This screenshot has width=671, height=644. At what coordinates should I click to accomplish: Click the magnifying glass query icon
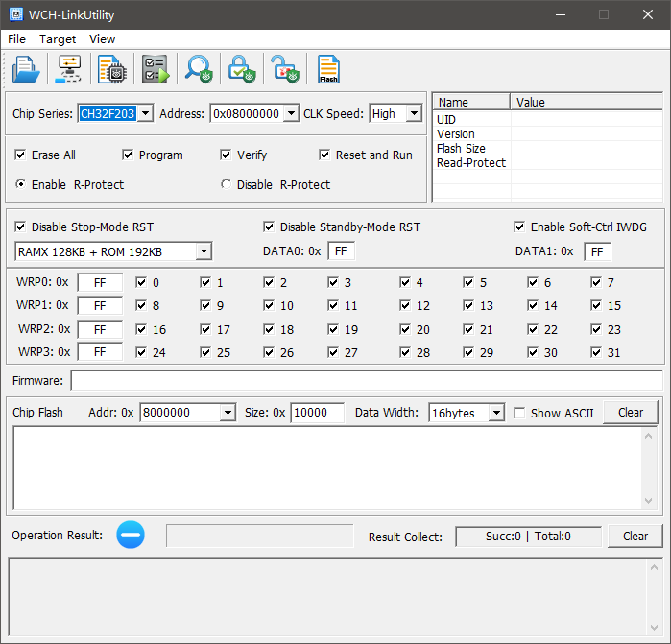(199, 69)
